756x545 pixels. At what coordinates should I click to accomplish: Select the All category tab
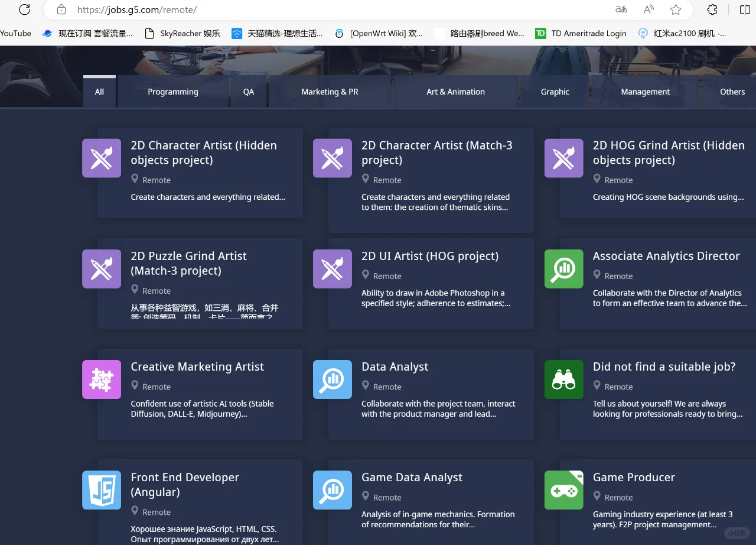tap(99, 92)
